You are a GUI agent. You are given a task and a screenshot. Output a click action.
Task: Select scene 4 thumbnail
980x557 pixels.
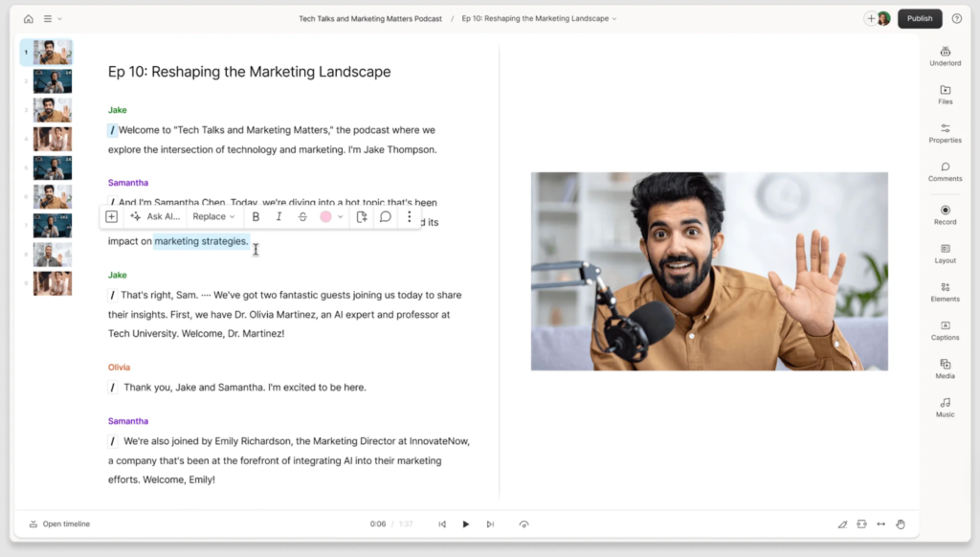(x=53, y=139)
